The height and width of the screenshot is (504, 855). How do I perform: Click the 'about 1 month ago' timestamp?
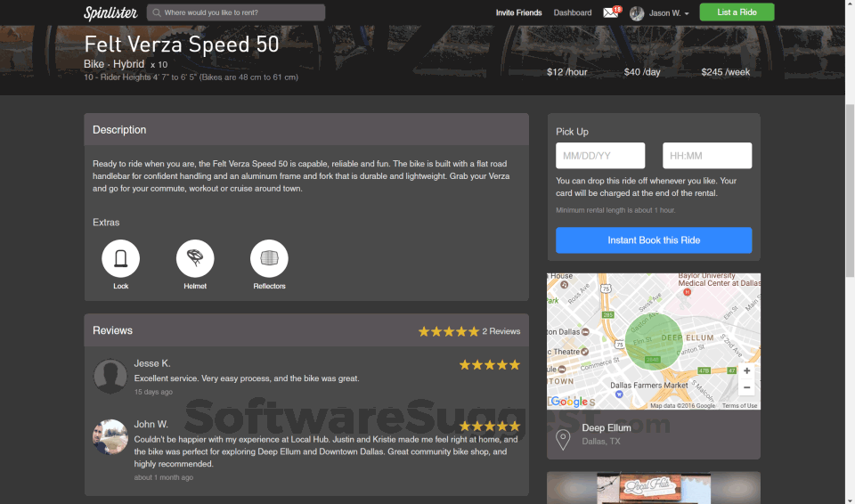(164, 477)
